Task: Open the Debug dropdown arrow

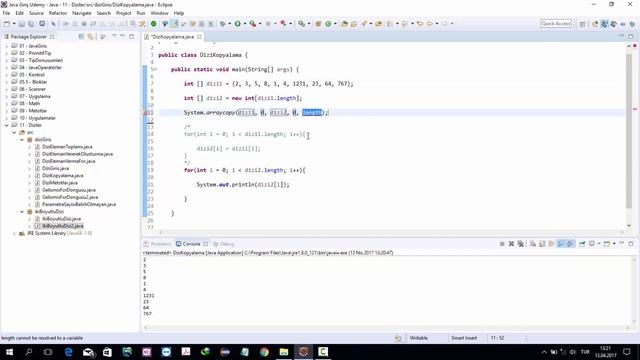Action: 229,24
